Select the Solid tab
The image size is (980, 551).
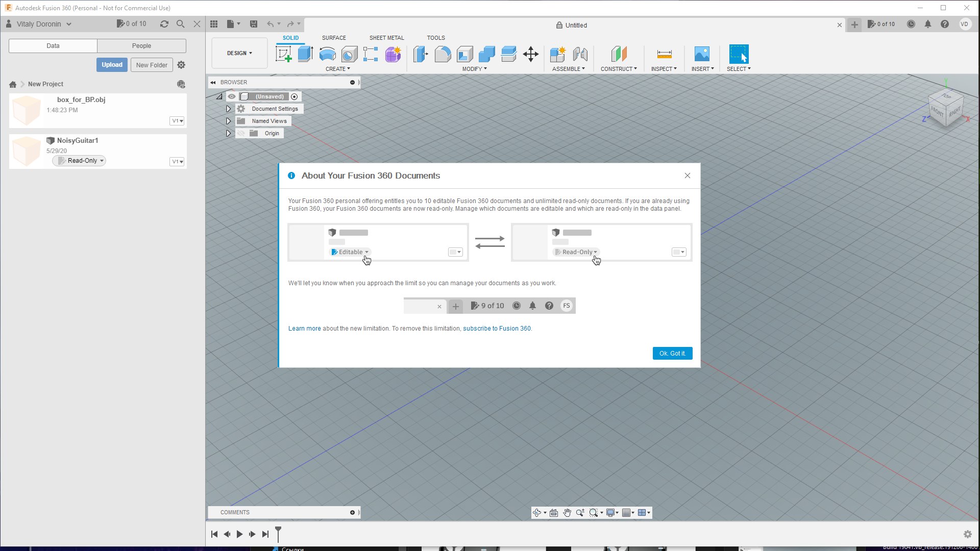click(290, 38)
